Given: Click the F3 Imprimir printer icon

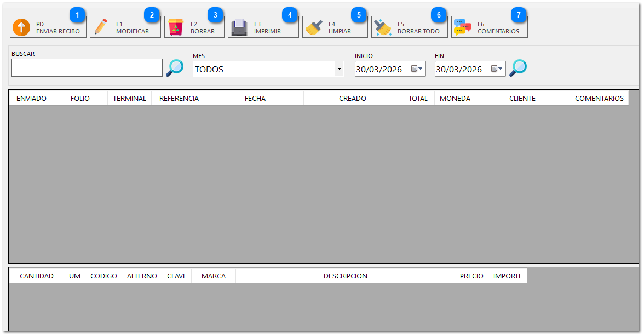Looking at the screenshot, I should click(239, 27).
